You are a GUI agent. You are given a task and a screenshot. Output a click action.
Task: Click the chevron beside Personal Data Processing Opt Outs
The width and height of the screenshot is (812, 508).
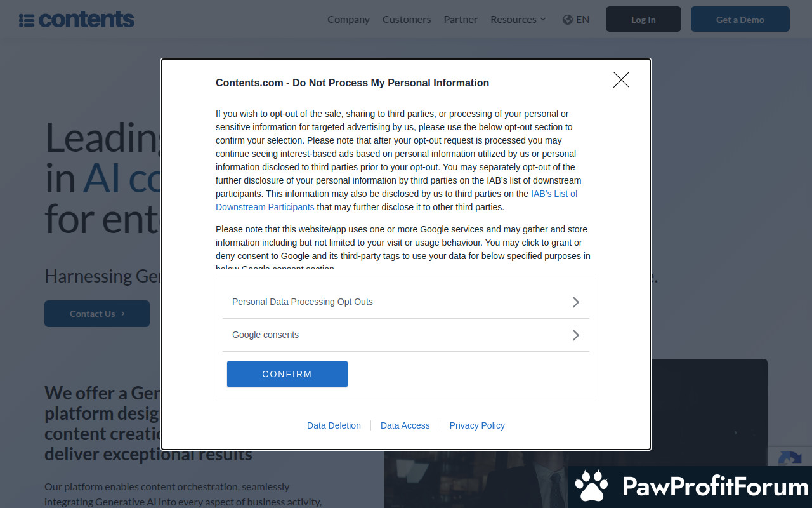coord(575,302)
